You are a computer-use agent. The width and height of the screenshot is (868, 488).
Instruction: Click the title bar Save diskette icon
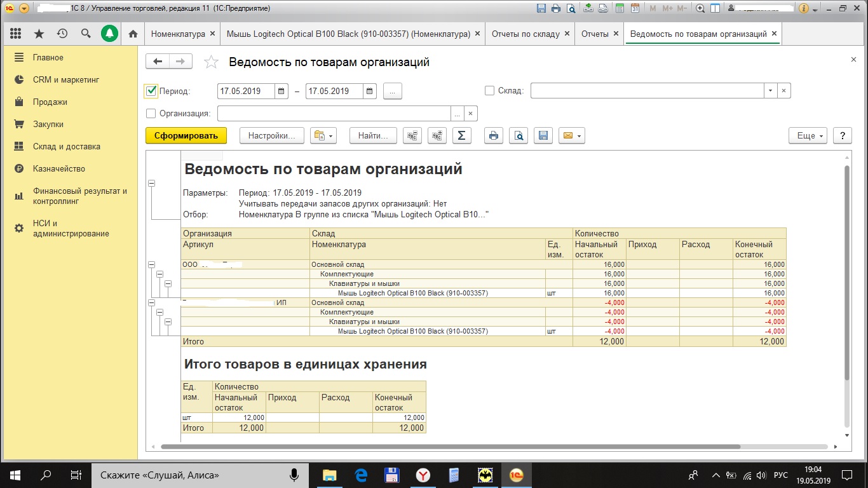click(541, 9)
